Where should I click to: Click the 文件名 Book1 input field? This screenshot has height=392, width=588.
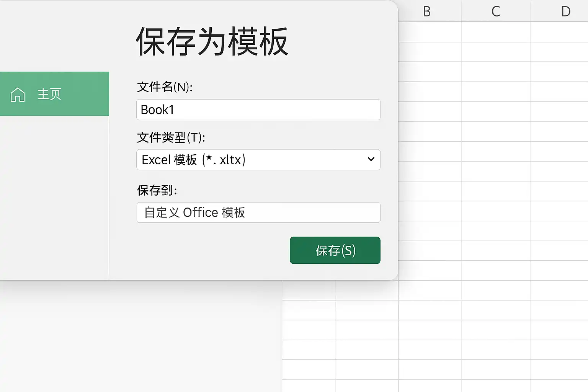click(x=258, y=109)
